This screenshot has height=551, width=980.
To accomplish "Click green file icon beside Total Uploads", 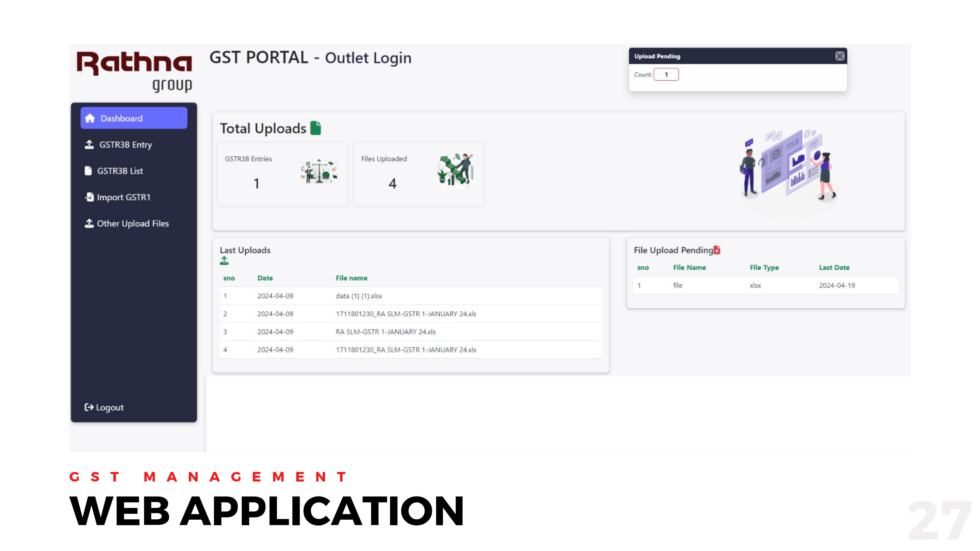I will (x=315, y=128).
